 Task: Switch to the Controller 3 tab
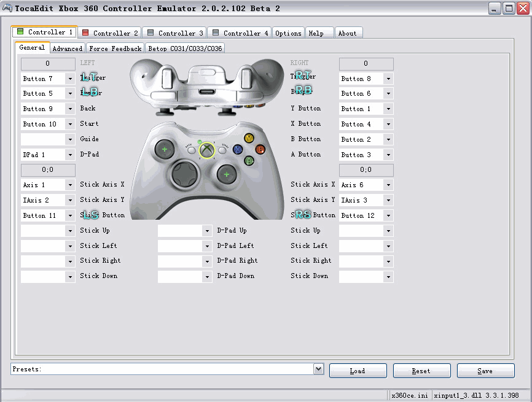[x=175, y=33]
